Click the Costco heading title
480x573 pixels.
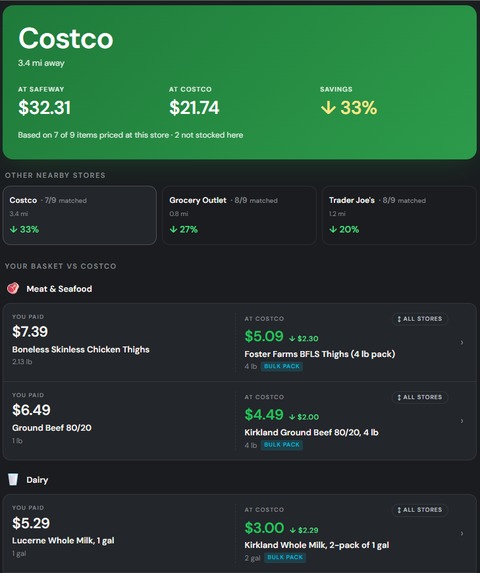point(66,39)
